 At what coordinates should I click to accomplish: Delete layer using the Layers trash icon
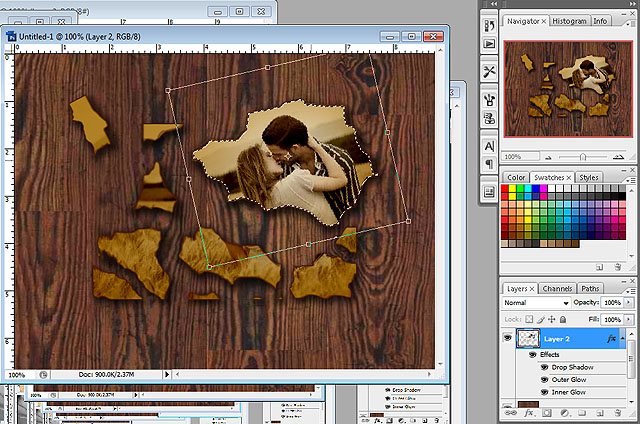pos(615,414)
